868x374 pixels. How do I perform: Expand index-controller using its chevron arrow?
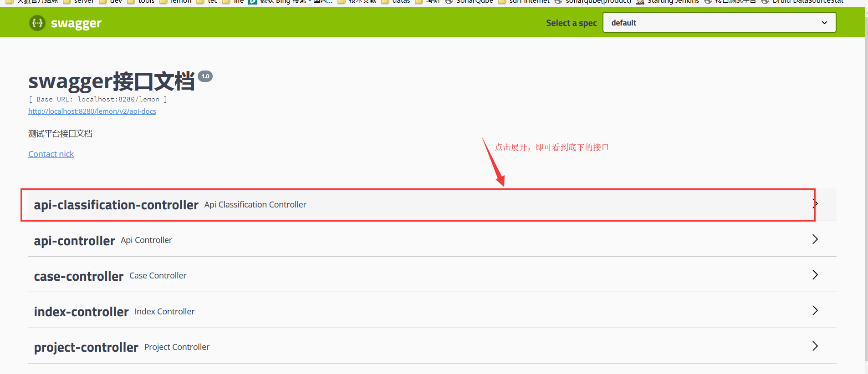pos(815,310)
